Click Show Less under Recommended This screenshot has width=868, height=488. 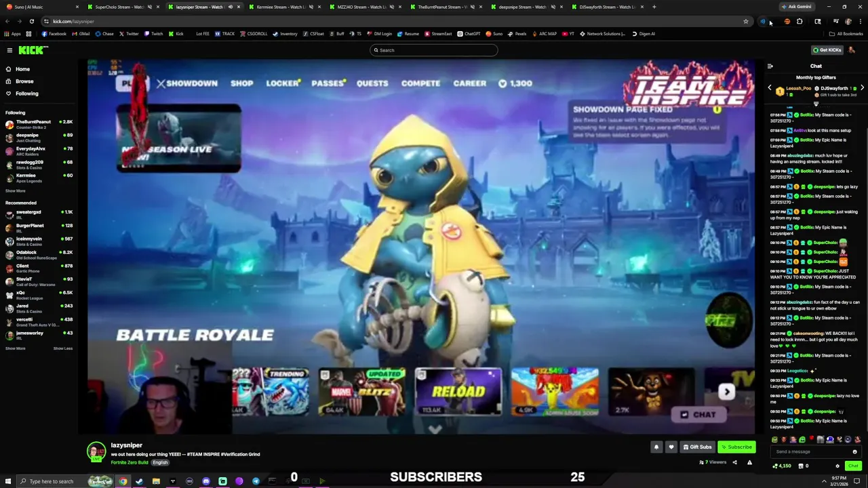point(63,348)
